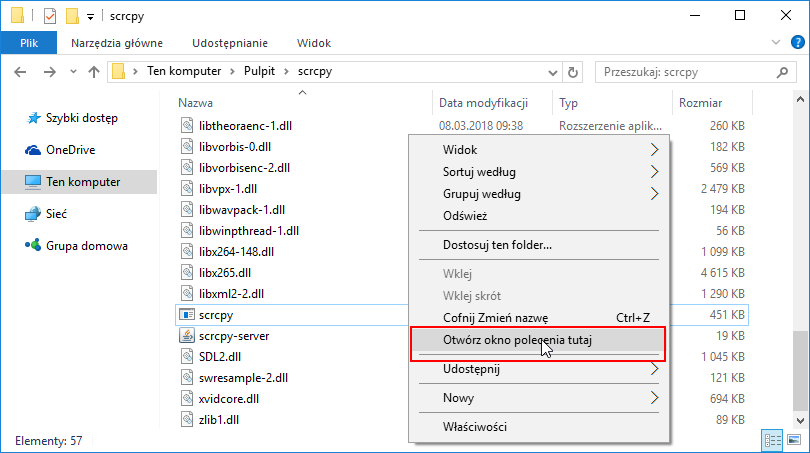Go up one folder level arrow
Screen dimensions: 810x453
tap(94, 72)
